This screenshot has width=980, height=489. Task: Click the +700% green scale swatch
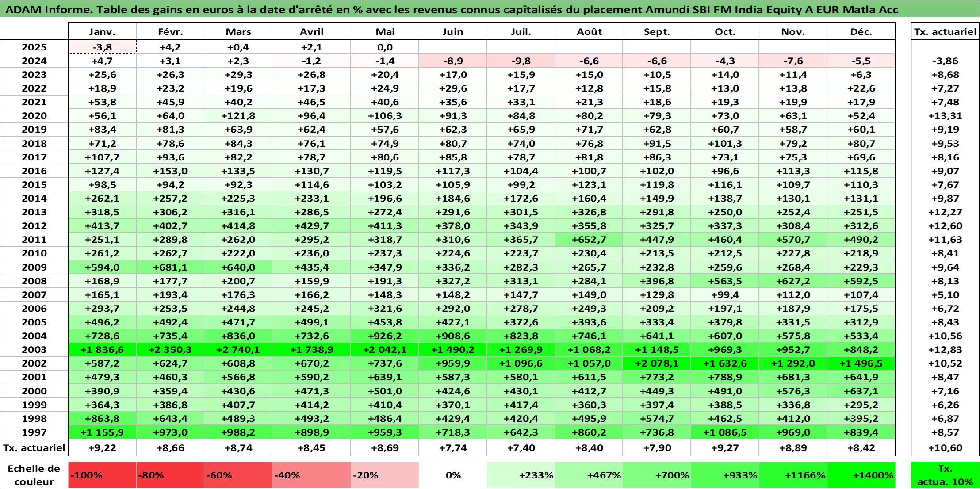coord(657,475)
